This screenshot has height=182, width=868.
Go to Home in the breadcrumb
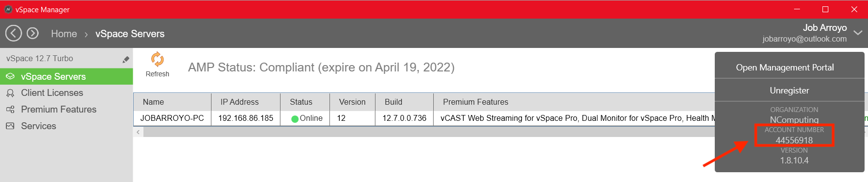pos(64,34)
